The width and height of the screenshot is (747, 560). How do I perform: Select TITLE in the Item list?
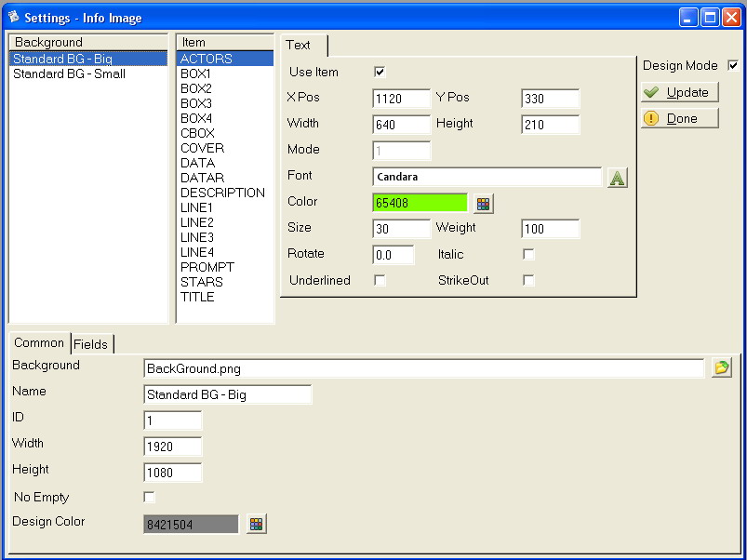point(225,297)
